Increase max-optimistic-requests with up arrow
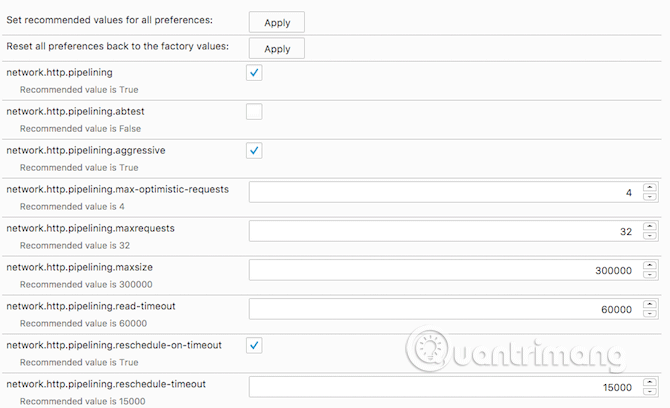Screen dimensions: 670x408 click(650, 187)
